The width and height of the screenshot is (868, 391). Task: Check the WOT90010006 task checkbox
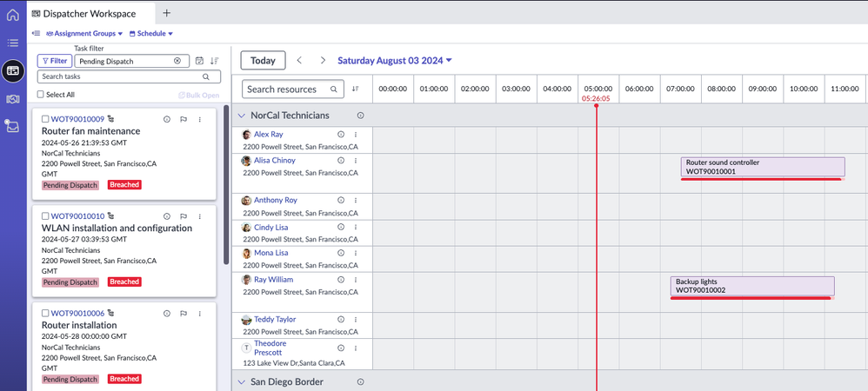[x=45, y=314]
